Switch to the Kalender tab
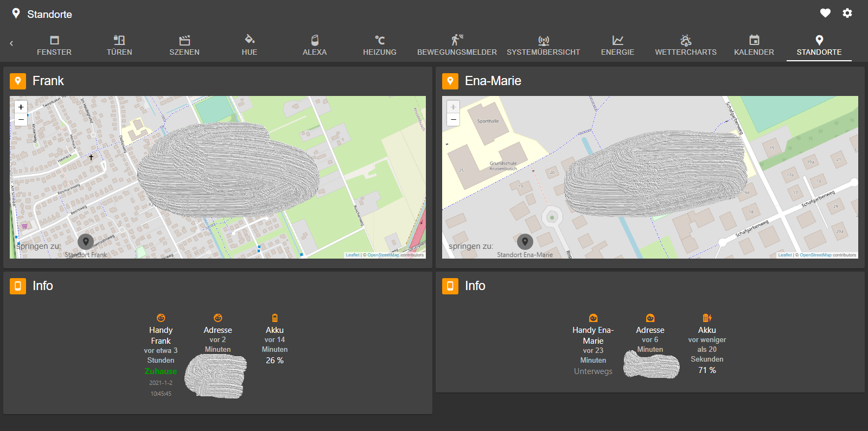The width and height of the screenshot is (868, 431). [754, 46]
